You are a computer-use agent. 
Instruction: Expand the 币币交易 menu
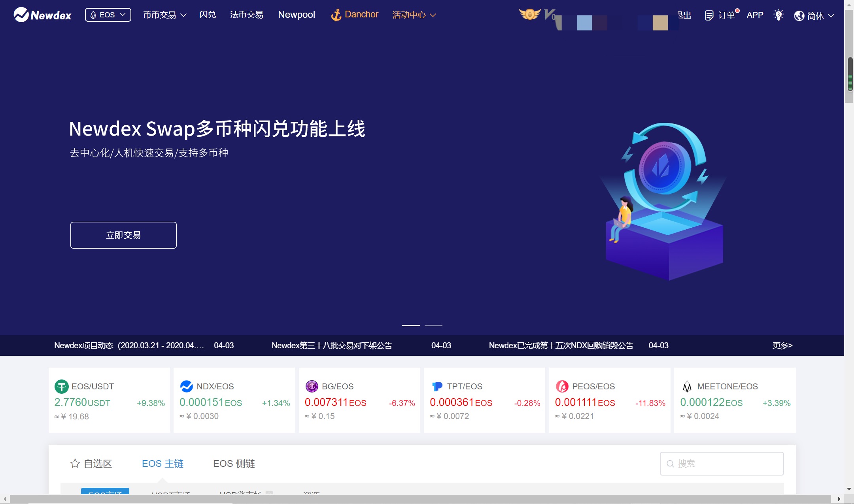click(164, 15)
